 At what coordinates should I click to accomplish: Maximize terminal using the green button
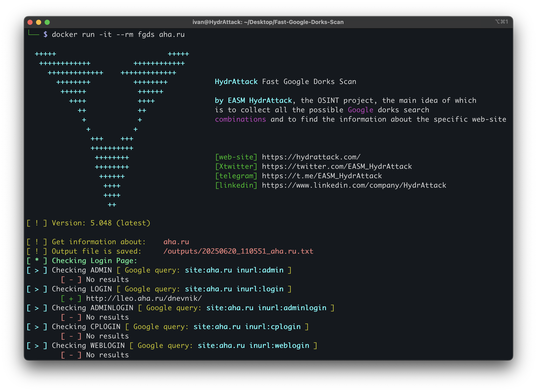click(47, 22)
